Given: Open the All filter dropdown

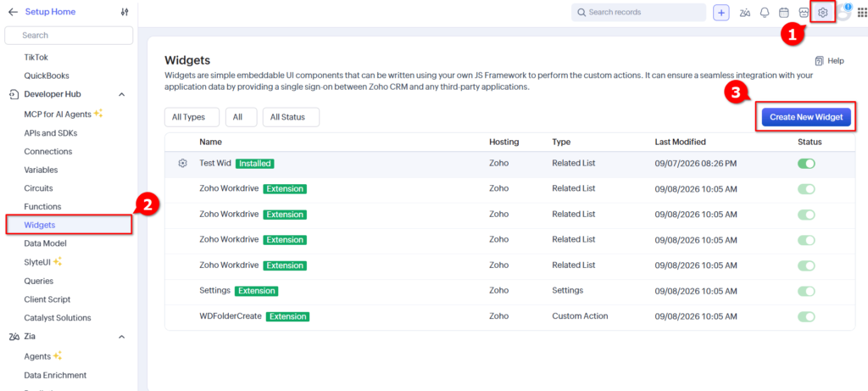Looking at the screenshot, I should [x=241, y=117].
